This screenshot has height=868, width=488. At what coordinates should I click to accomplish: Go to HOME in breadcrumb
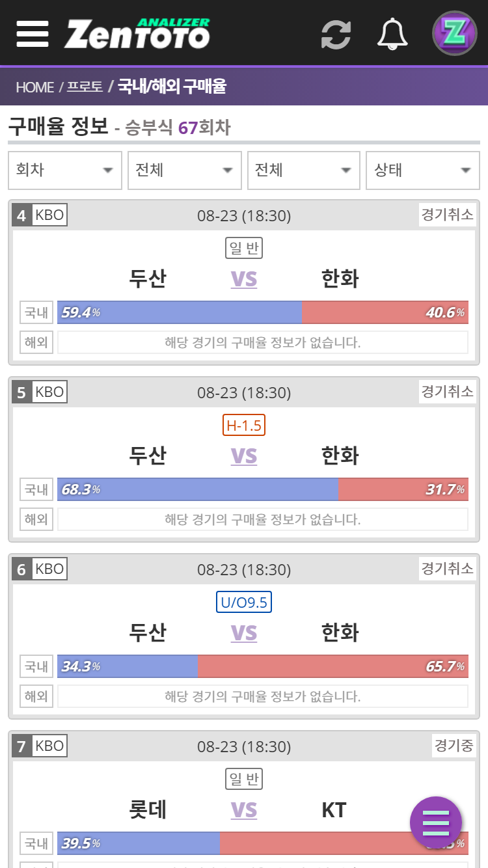[x=35, y=87]
